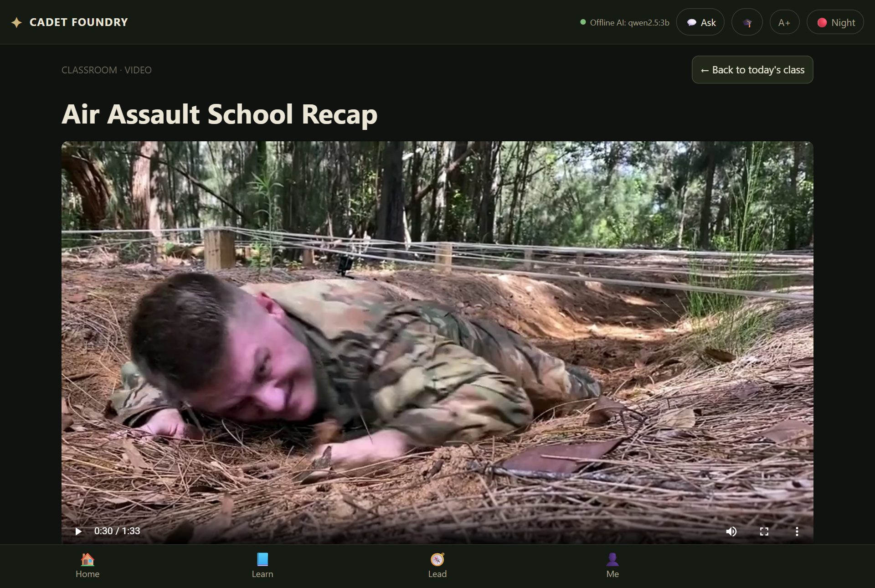The width and height of the screenshot is (875, 588).
Task: Mute the video volume
Action: point(731,531)
